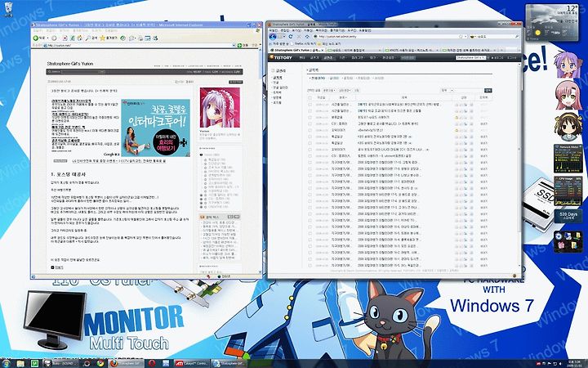Select the Stratosphere Girl's Yurion tab in Firefox
The image size is (588, 368).
pyautogui.click(x=296, y=50)
